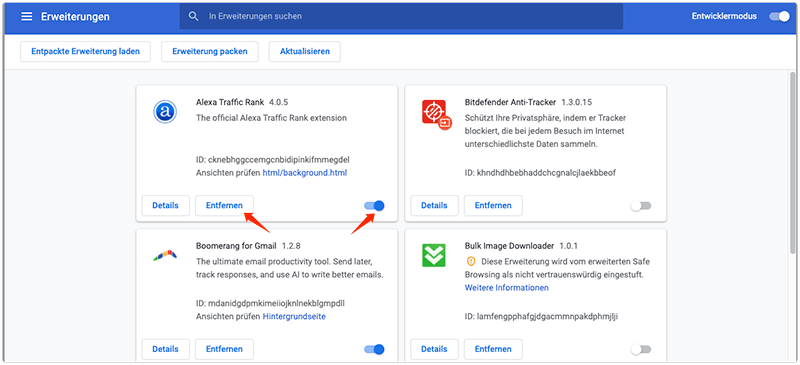Click ID khndhdhbebhaddchcgnalcjlaekbbeof text
Viewport: 800px width, 365px height.
pos(540,173)
